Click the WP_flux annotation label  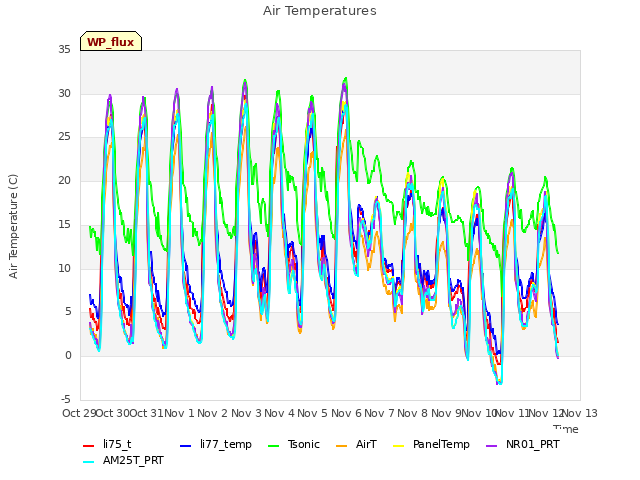pos(111,42)
